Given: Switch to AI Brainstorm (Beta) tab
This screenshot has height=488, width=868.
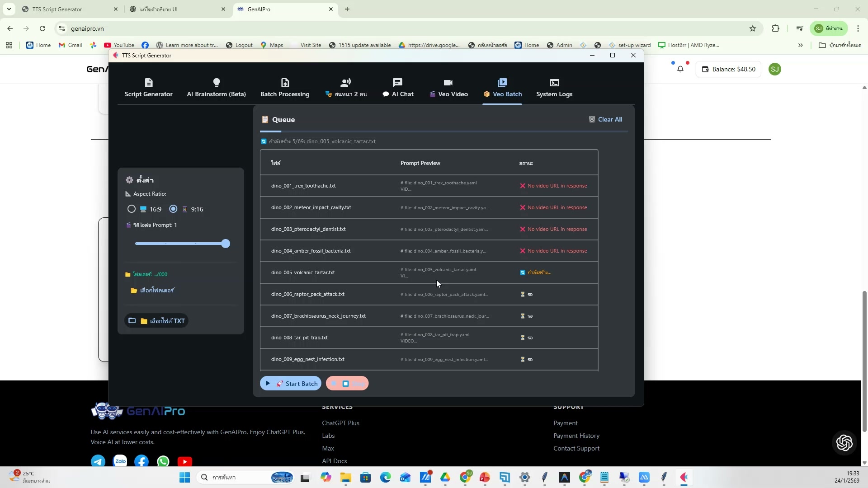Looking at the screenshot, I should [216, 88].
